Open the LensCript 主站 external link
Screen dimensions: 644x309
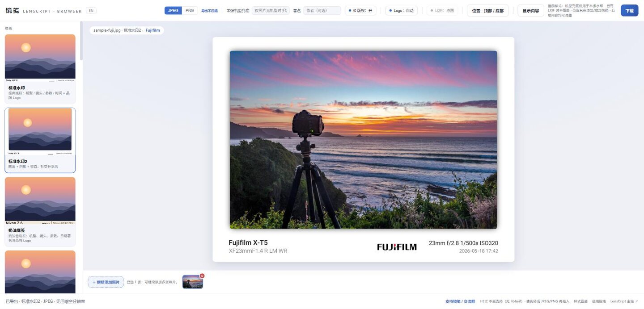coord(624,301)
